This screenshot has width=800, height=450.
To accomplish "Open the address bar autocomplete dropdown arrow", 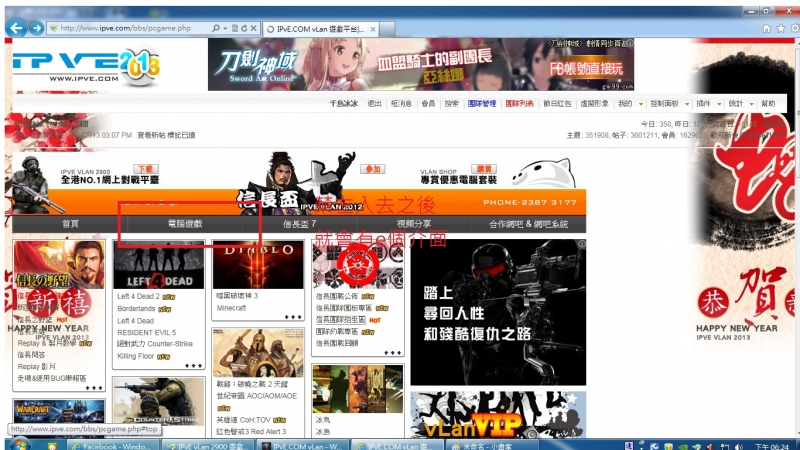I will (225, 29).
